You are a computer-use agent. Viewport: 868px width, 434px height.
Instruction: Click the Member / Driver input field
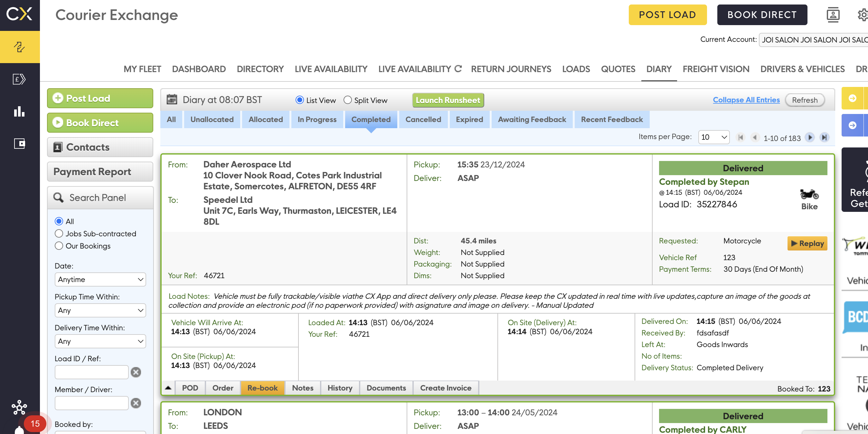pos(92,403)
